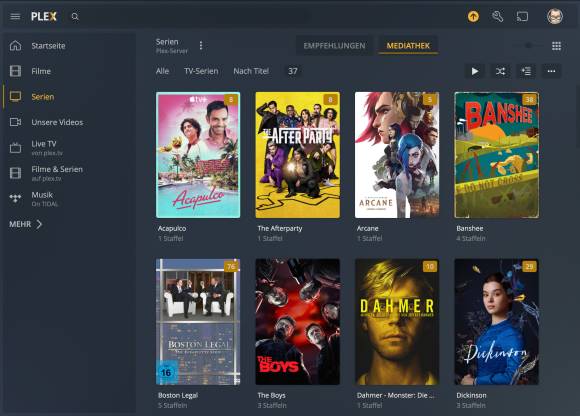Open the Banshee poster
This screenshot has width=580, height=416.
click(496, 155)
